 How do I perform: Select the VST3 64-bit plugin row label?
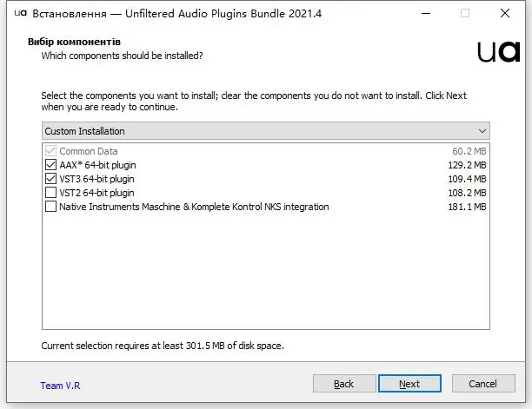96,179
